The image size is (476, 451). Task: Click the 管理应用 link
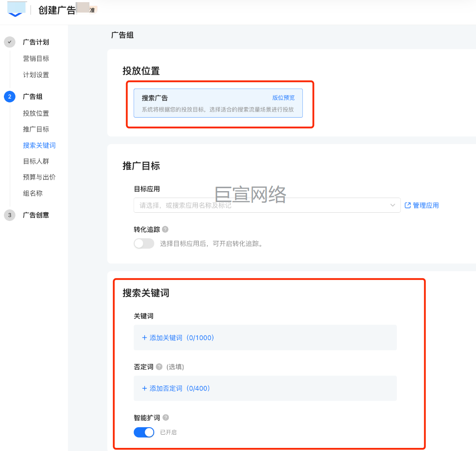coord(425,205)
